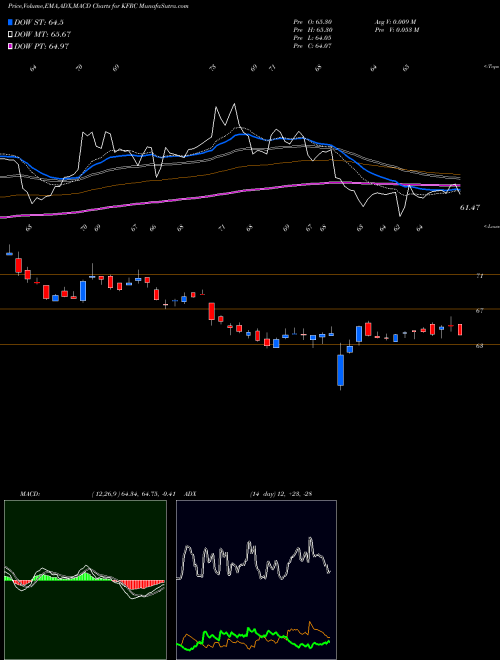Click the ADX (14 day) values text
Image resolution: width=500 pixels, height=660 pixels.
tap(281, 494)
